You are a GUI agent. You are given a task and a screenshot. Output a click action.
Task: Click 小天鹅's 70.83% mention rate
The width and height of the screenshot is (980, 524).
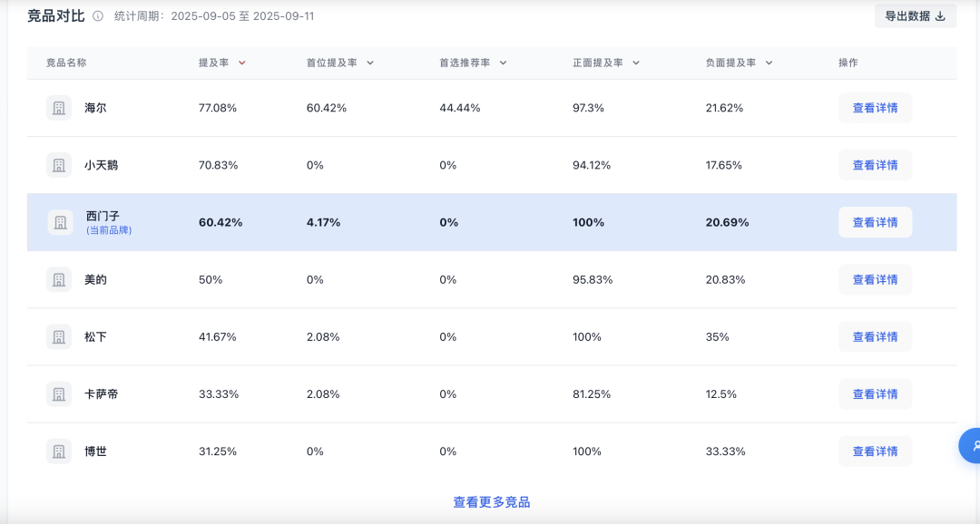pyautogui.click(x=218, y=166)
